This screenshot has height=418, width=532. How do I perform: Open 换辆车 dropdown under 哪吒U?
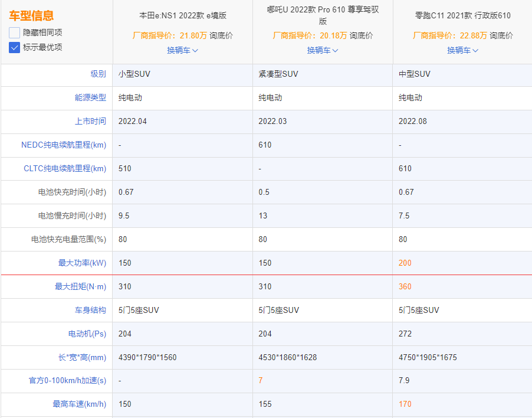point(323,50)
